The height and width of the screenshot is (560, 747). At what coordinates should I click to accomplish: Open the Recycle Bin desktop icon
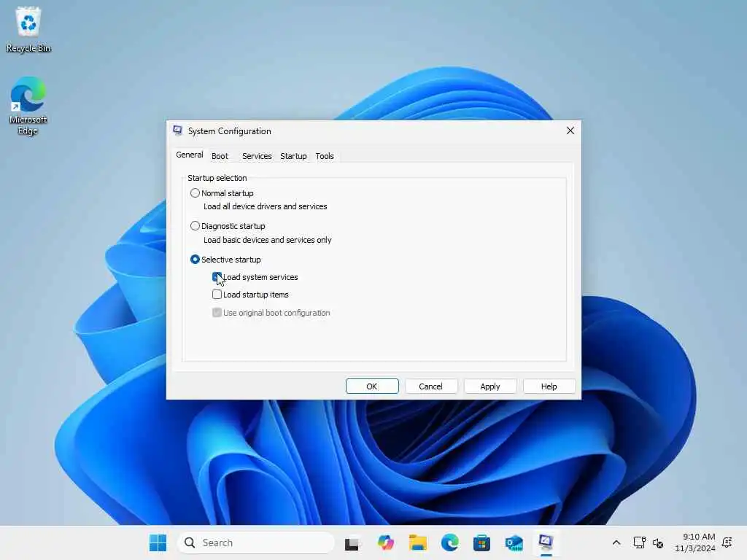click(x=28, y=29)
